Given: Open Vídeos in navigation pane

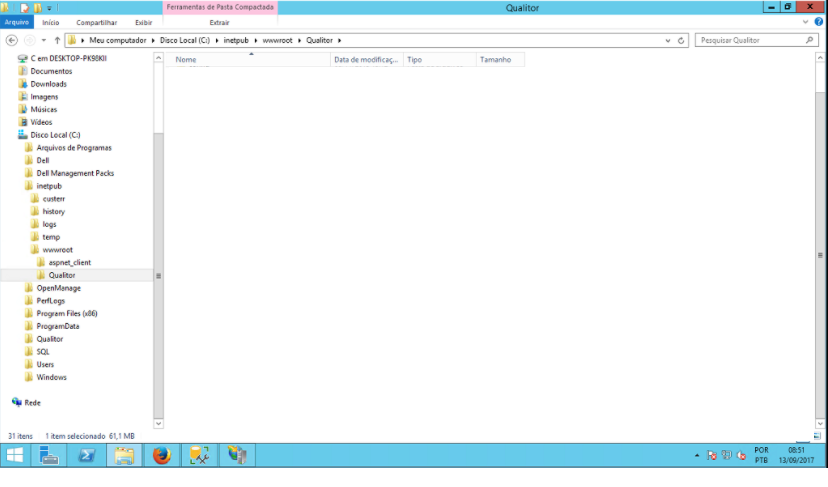Looking at the screenshot, I should 41,122.
